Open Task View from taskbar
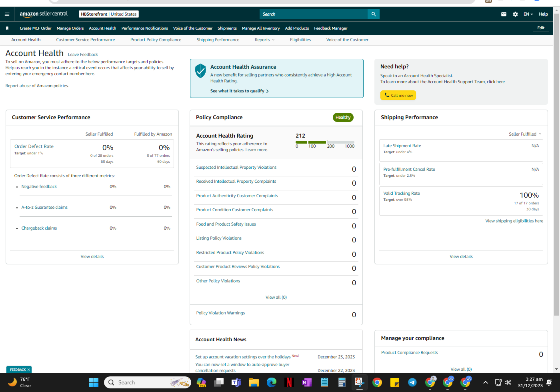The width and height of the screenshot is (560, 392). (219, 382)
